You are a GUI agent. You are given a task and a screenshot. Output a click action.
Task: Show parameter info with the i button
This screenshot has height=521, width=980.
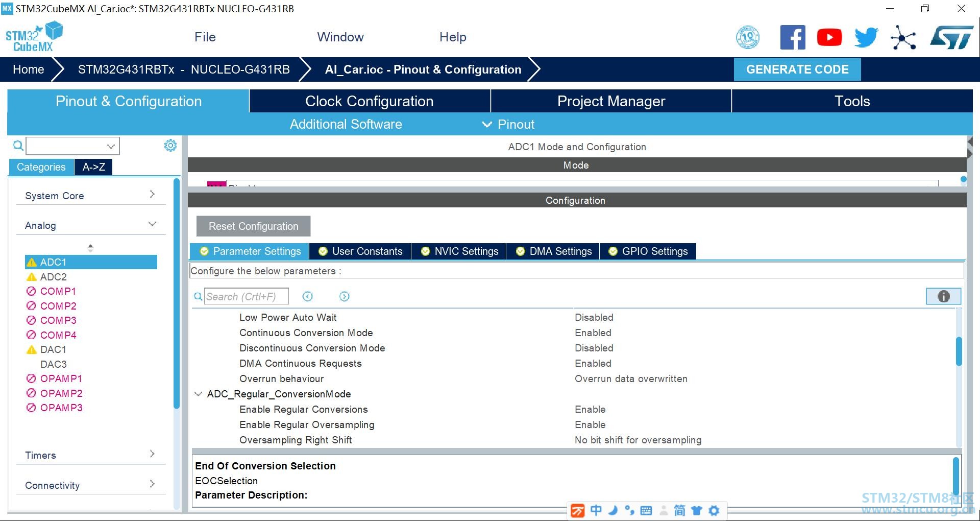[944, 296]
